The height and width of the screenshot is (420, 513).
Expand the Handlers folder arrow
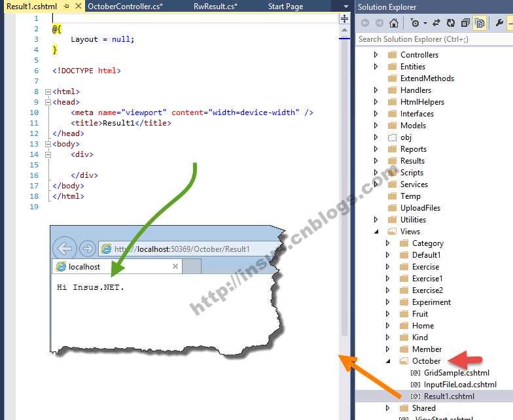click(x=376, y=90)
